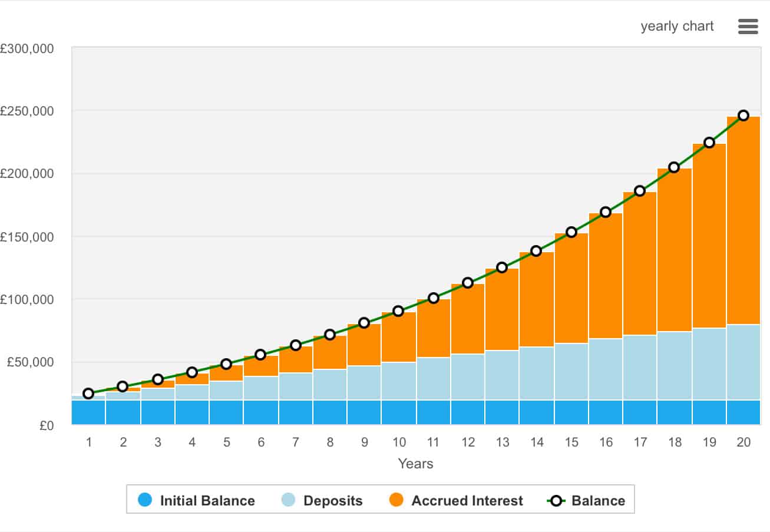Toggle the Initial Balance series label
The width and height of the screenshot is (770, 532).
[207, 501]
